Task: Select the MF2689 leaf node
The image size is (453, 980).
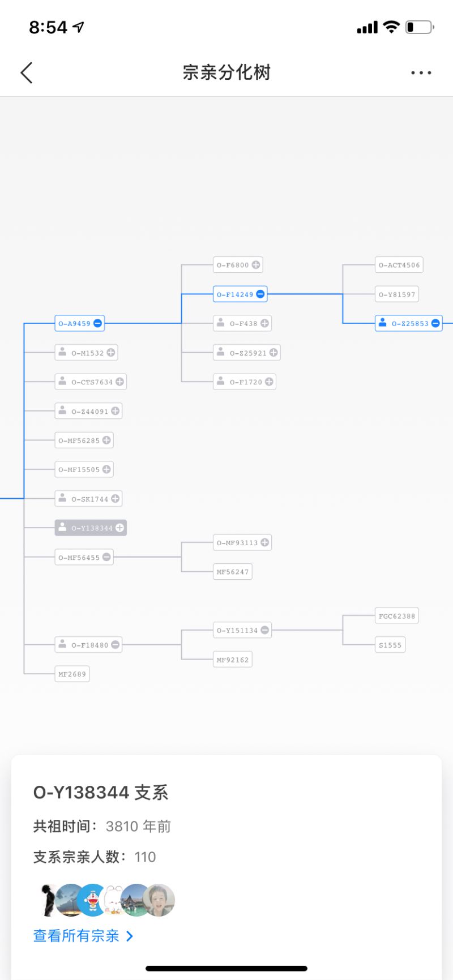Action: 72,674
